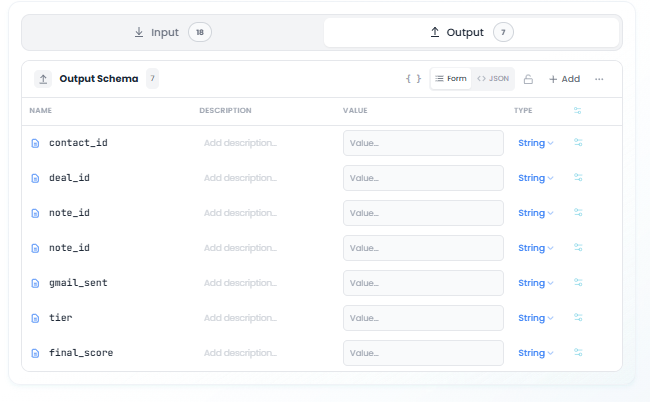Open the contact_id String type dropdown
Image resolution: width=650 pixels, height=402 pixels.
[536, 143]
